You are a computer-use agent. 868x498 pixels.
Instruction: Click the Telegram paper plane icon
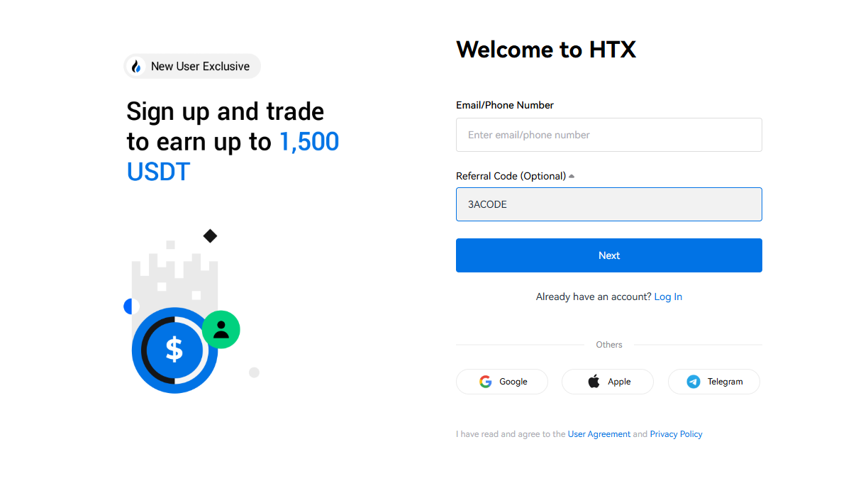[x=693, y=381]
